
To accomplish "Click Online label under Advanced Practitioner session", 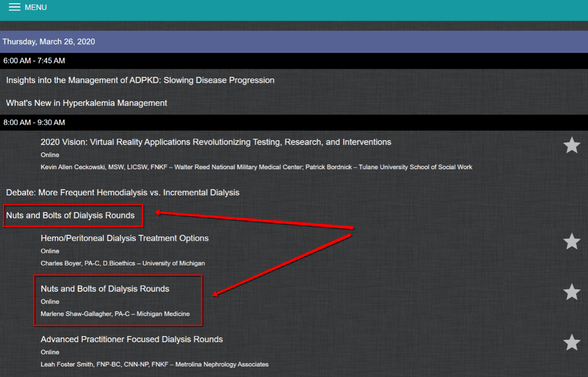I will (x=50, y=352).
